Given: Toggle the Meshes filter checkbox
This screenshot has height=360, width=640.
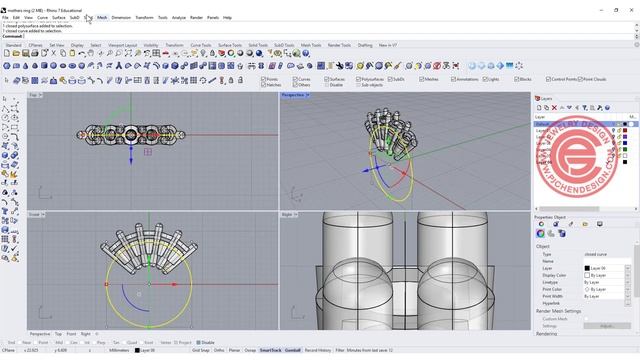Looking at the screenshot, I should point(422,79).
